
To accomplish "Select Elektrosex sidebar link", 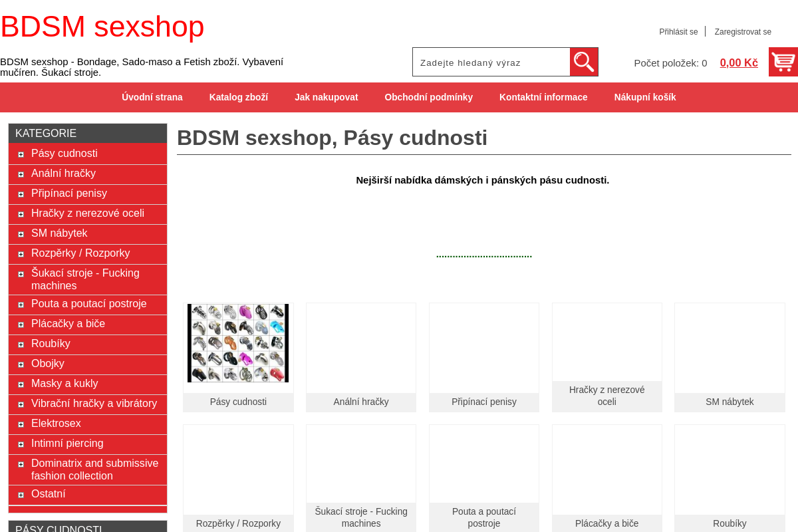I will point(56,424).
